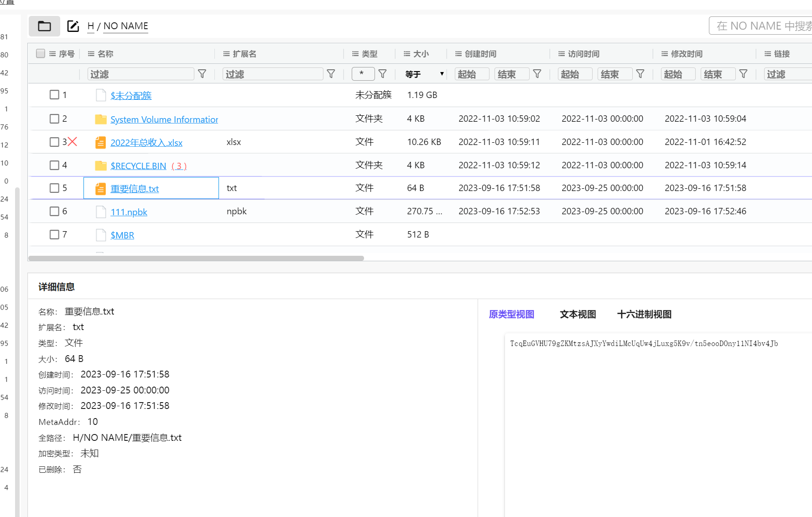Check the box for row 4
This screenshot has height=517, width=812.
pyautogui.click(x=54, y=165)
